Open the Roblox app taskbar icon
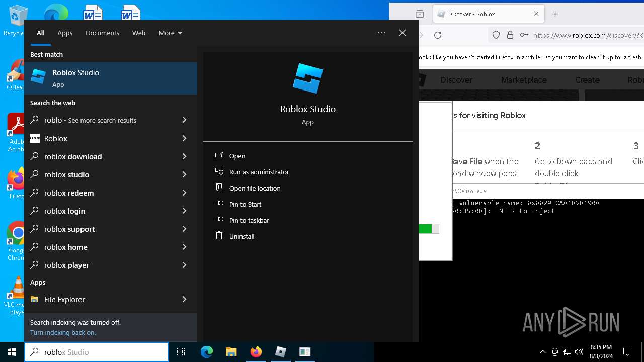Image resolution: width=644 pixels, height=362 pixels. [x=280, y=352]
